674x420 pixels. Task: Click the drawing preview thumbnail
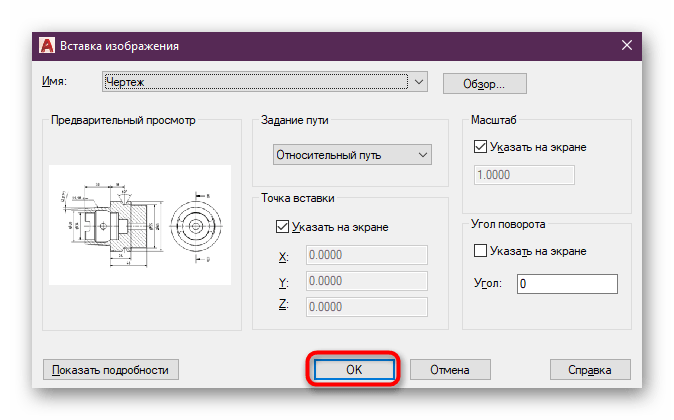click(140, 225)
